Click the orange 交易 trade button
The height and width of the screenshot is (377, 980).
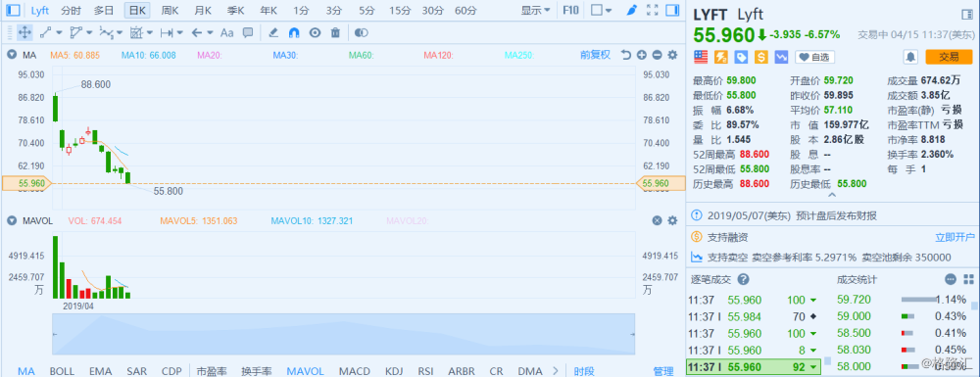(x=950, y=57)
